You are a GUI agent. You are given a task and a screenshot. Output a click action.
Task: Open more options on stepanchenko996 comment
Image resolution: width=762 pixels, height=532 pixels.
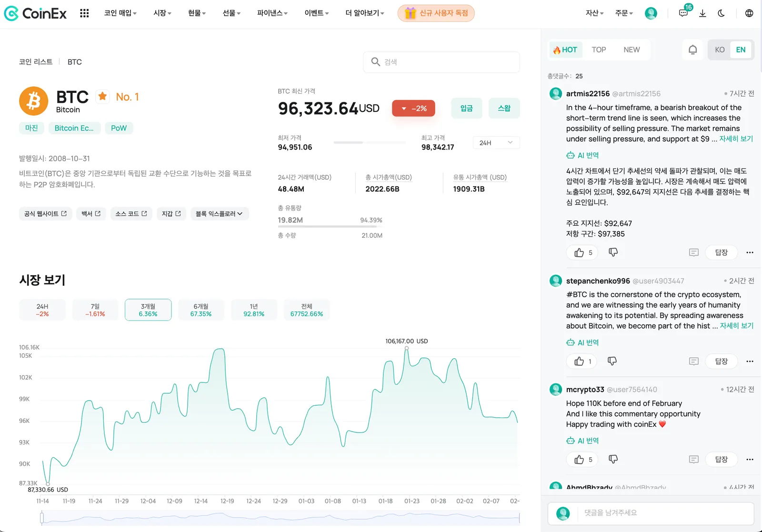(x=750, y=361)
